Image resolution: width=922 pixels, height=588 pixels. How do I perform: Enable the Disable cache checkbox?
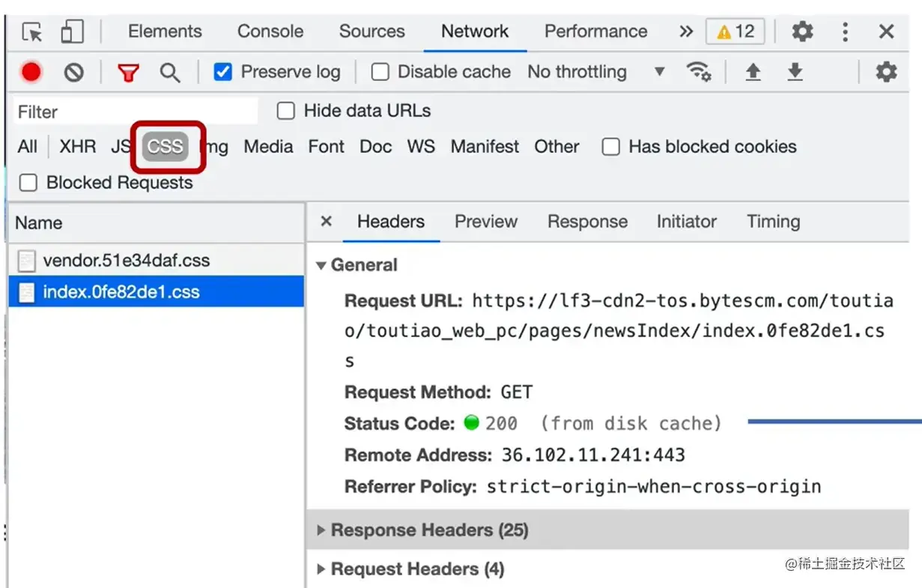click(380, 72)
